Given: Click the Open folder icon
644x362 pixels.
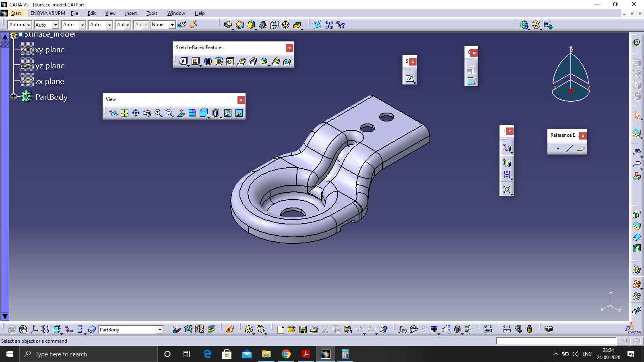Looking at the screenshot, I should 292,329.
